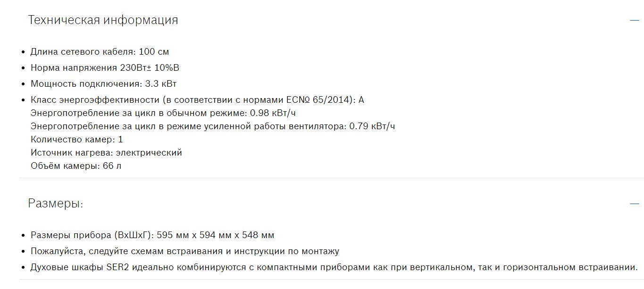Click the Мощность подключения label
The width and height of the screenshot is (644, 289).
pyautogui.click(x=86, y=84)
